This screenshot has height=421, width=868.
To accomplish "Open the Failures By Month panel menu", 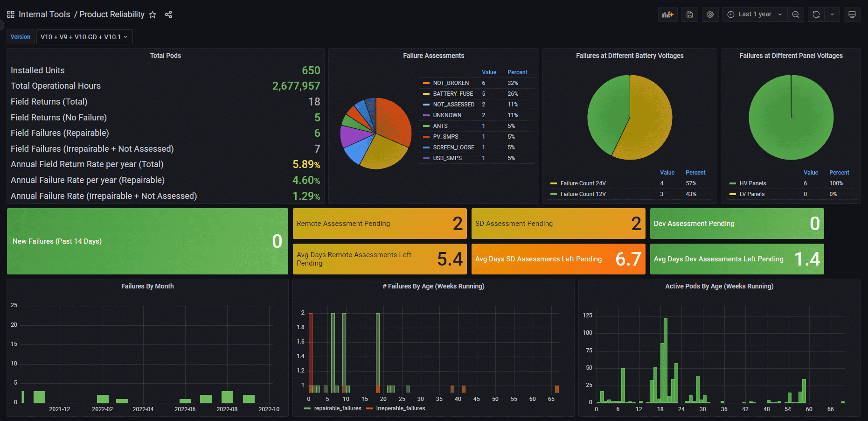I will coord(147,286).
